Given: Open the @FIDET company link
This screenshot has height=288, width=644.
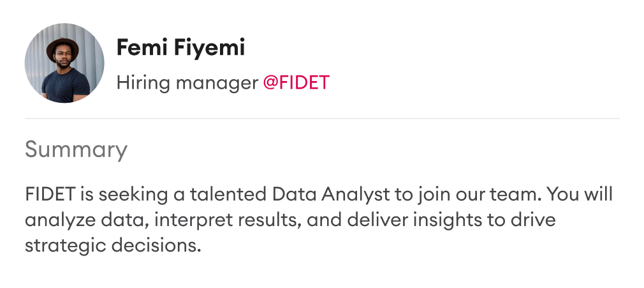Looking at the screenshot, I should pyautogui.click(x=296, y=83).
